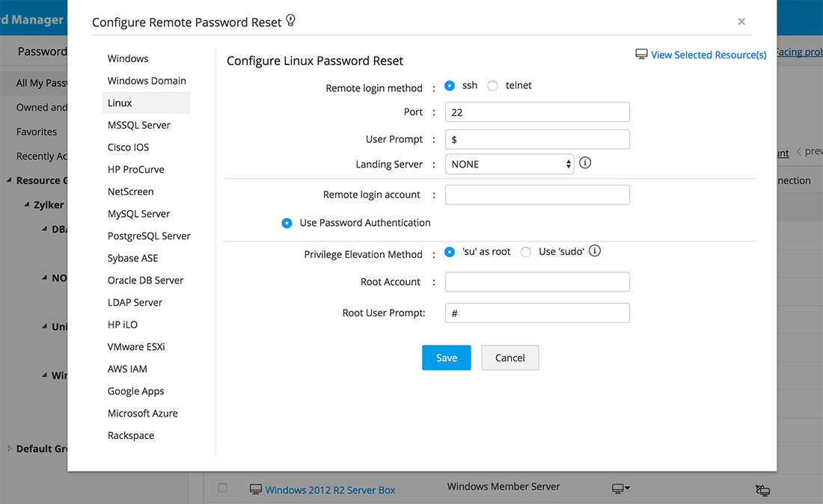Click the lightbulb tip icon beside the title
This screenshot has height=504, width=823.
291,21
